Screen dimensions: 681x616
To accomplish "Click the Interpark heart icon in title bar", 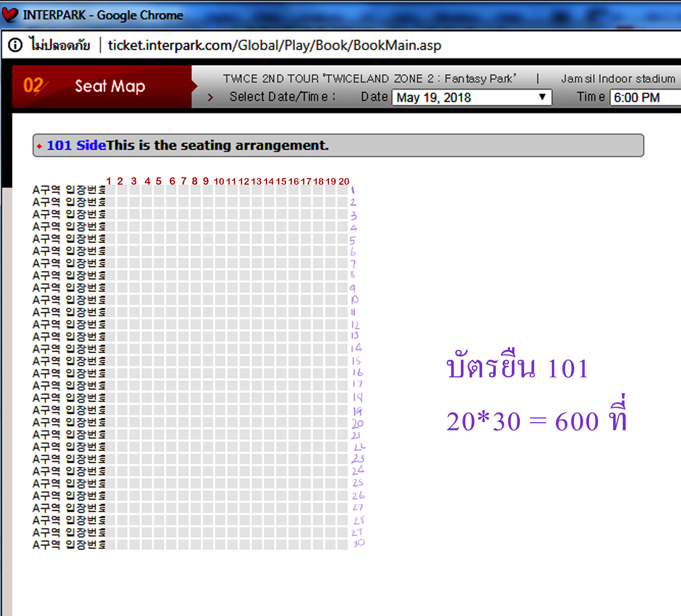I will 10,15.
